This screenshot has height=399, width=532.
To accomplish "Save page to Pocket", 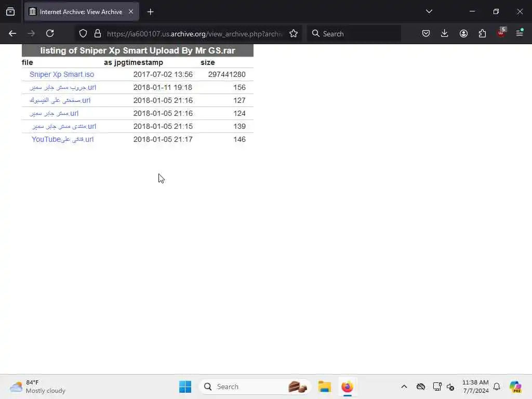I will tap(426, 33).
